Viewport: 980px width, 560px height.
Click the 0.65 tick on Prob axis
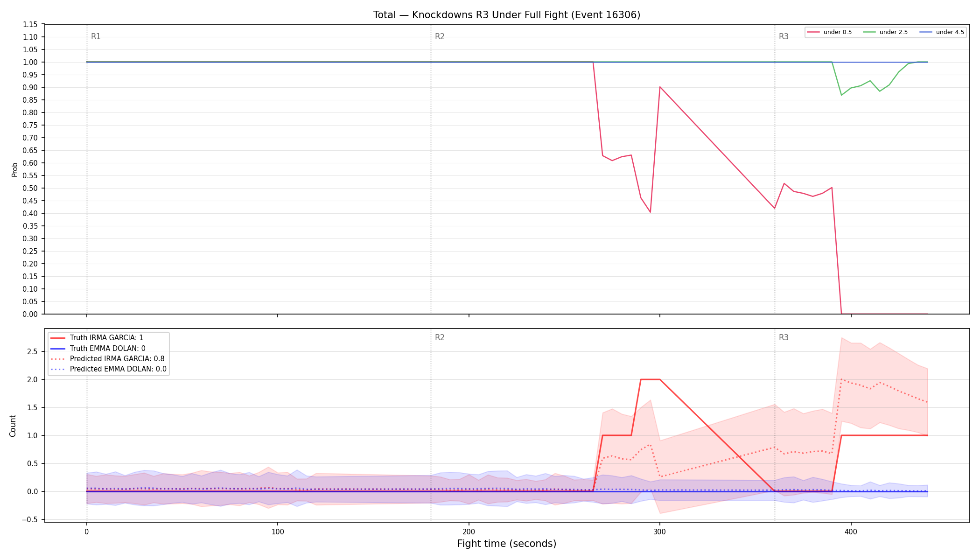click(30, 150)
